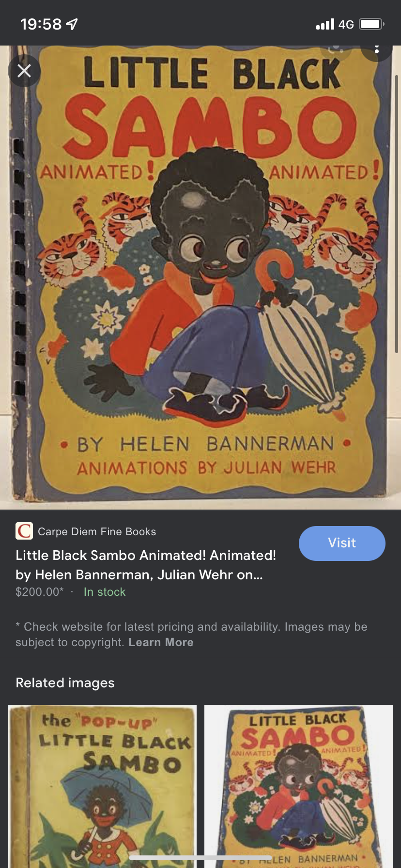Tap the 4G network indicator
The width and height of the screenshot is (401, 868).
(346, 24)
